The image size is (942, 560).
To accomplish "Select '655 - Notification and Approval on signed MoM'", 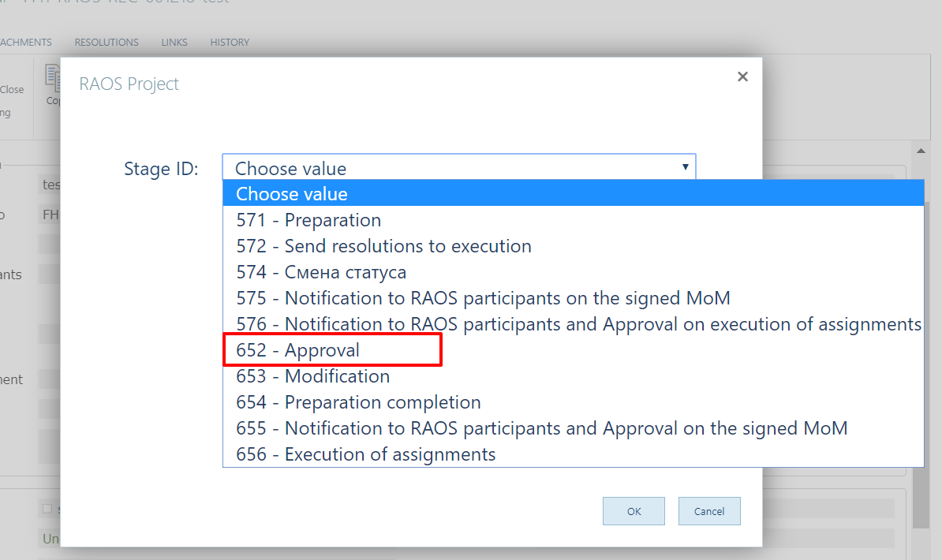I will click(x=573, y=427).
